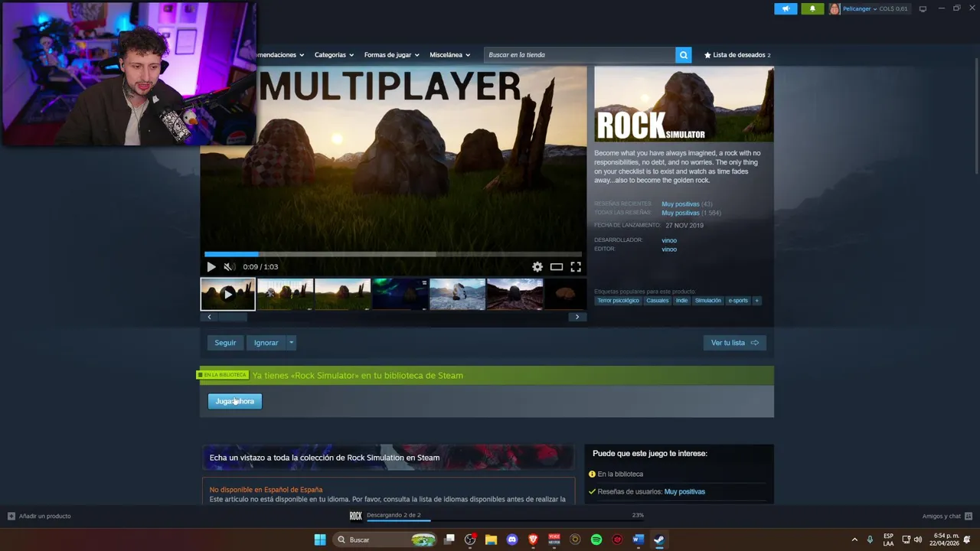The image size is (980, 551).
Task: Select the snowy rock screenshot thumbnail
Action: pyautogui.click(x=457, y=294)
